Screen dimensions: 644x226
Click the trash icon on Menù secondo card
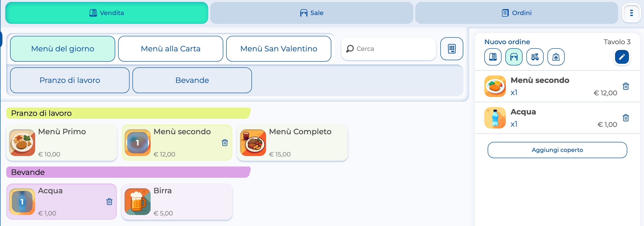click(224, 143)
